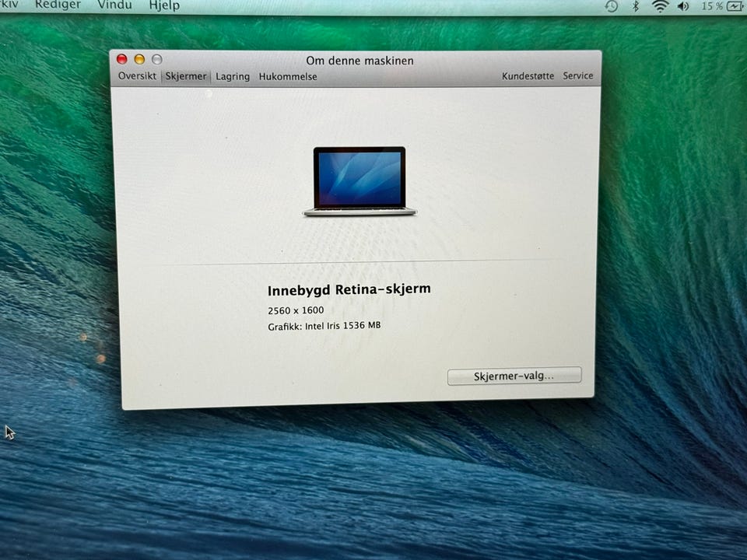Close the Om denne maskinen window
The width and height of the screenshot is (747, 560).
[x=122, y=59]
